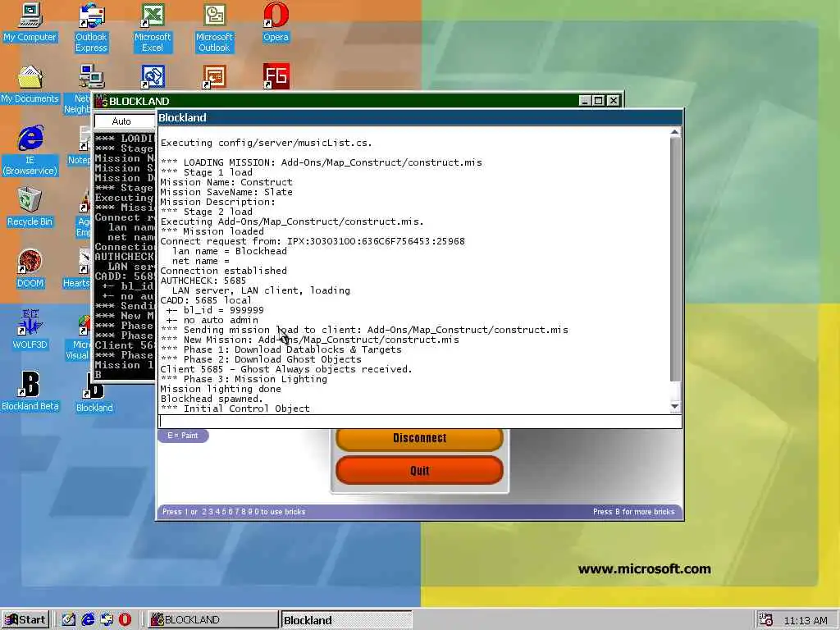Click 'Connection established' console line

(223, 271)
